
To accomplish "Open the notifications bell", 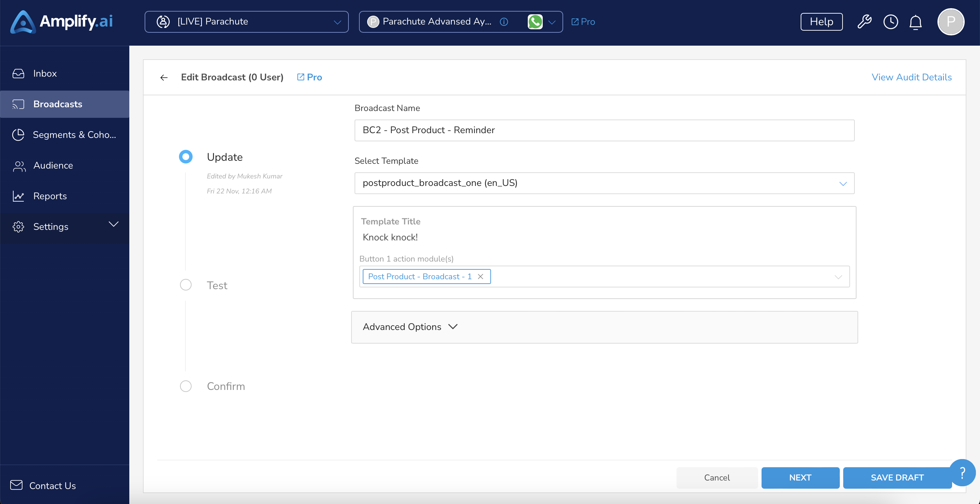I will tap(915, 22).
